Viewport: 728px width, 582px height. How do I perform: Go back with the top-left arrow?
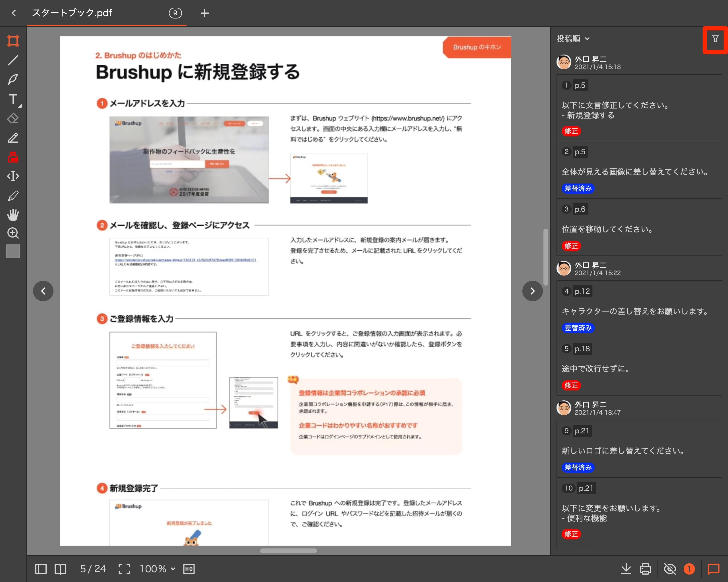(14, 13)
